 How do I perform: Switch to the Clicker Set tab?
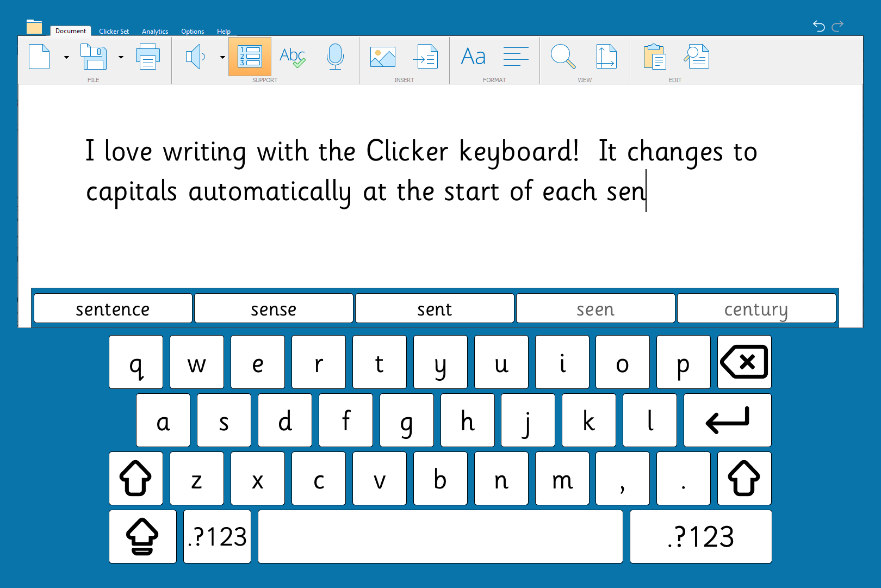point(114,32)
